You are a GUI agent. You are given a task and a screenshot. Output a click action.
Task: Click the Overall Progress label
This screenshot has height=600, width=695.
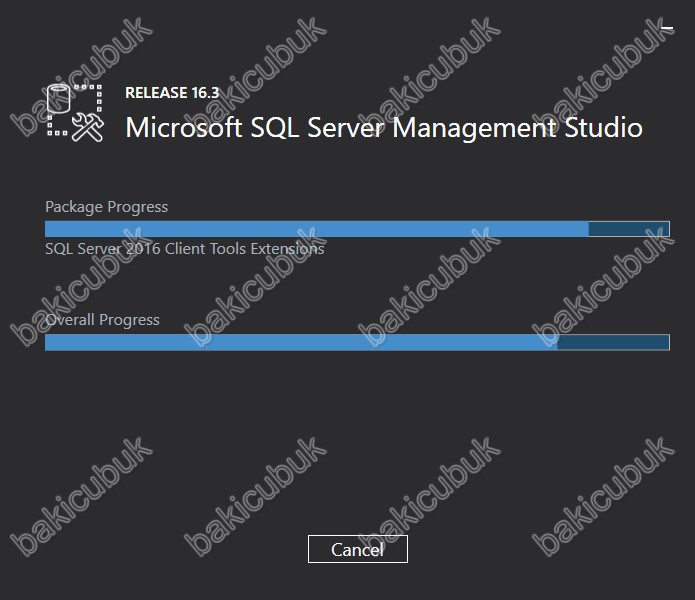coord(102,320)
